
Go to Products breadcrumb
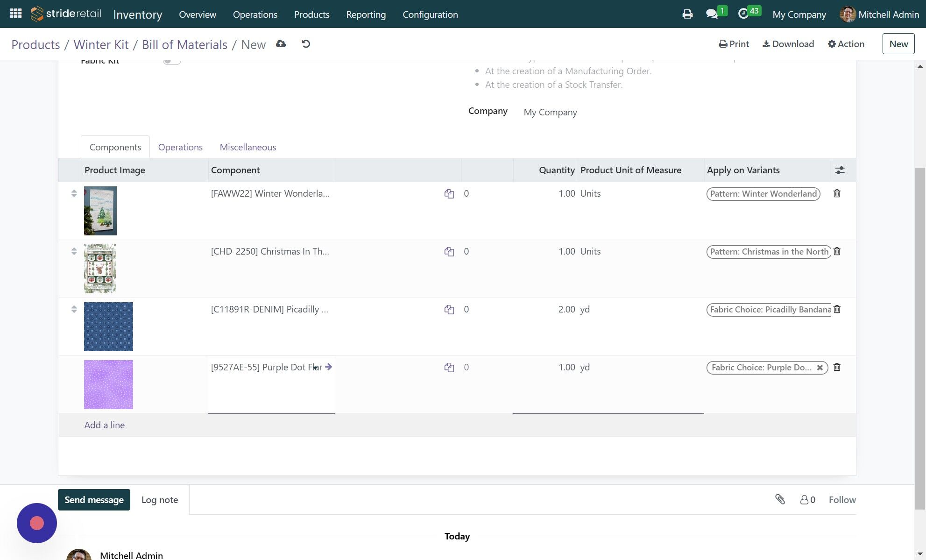(35, 44)
